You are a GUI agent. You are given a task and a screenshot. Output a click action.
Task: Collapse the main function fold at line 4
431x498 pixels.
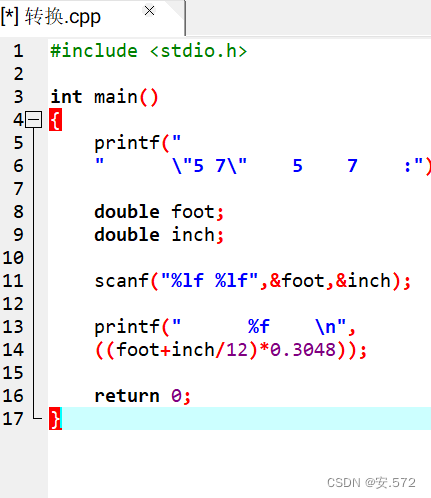pyautogui.click(x=34, y=120)
